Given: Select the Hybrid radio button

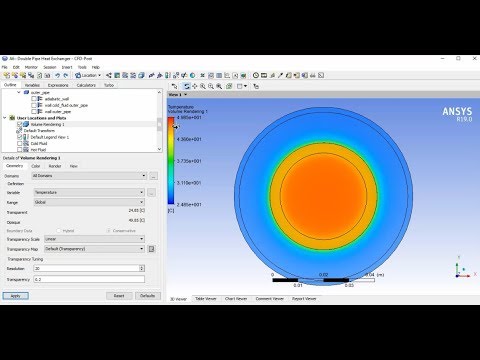Looking at the screenshot, I should pyautogui.click(x=59, y=231).
